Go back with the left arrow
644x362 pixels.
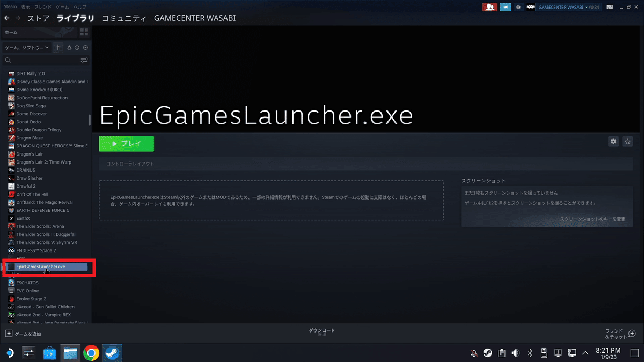coord(6,18)
